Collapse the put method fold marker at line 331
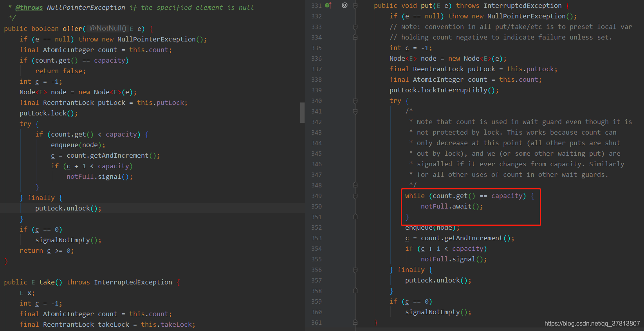The width and height of the screenshot is (644, 331). tap(355, 5)
